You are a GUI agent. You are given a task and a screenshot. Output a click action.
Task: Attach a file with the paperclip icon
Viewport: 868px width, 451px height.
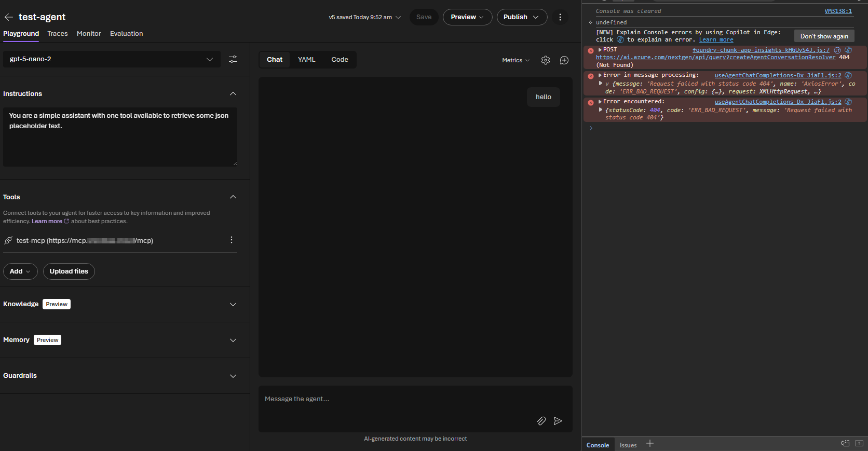pos(541,421)
